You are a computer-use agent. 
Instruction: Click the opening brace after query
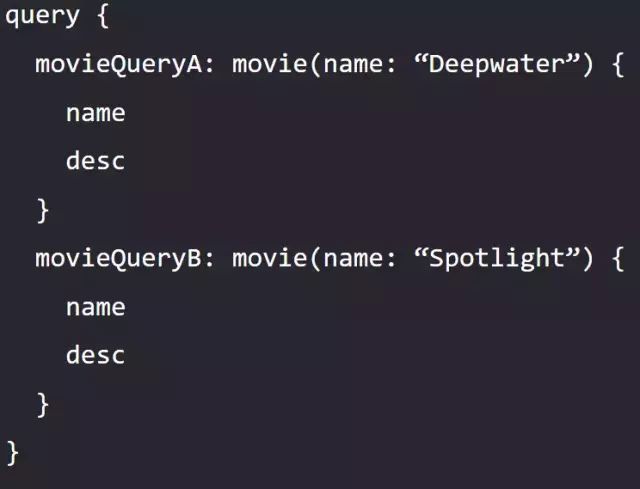103,16
